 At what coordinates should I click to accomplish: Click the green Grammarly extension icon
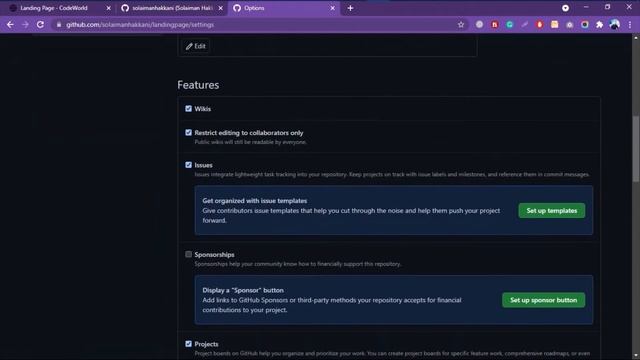tap(510, 24)
